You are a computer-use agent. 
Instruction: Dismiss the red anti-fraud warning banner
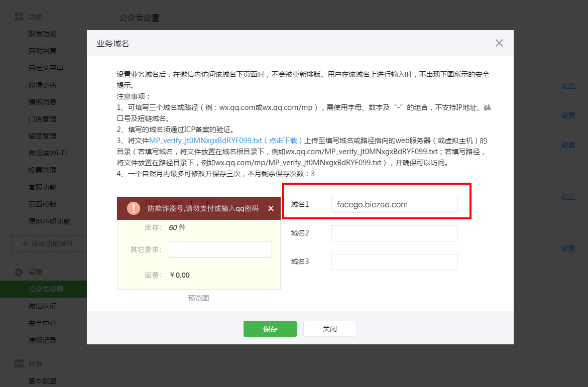pos(271,208)
